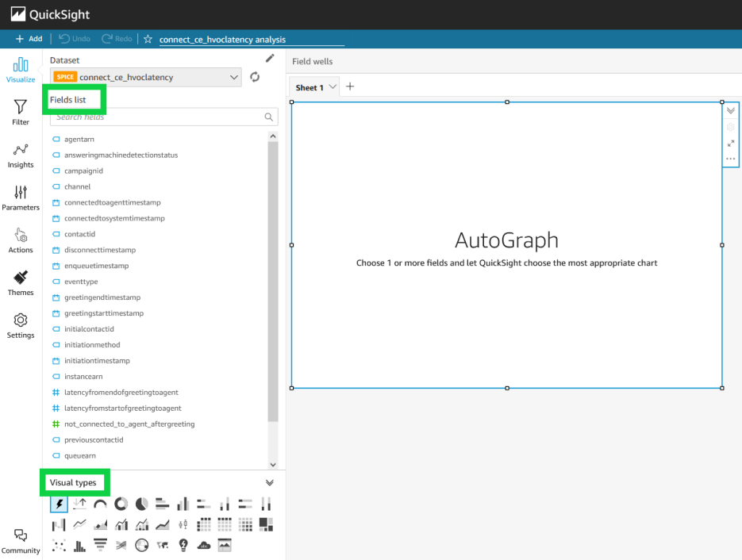Open the Themes panel
The width and height of the screenshot is (742, 560).
(x=20, y=282)
